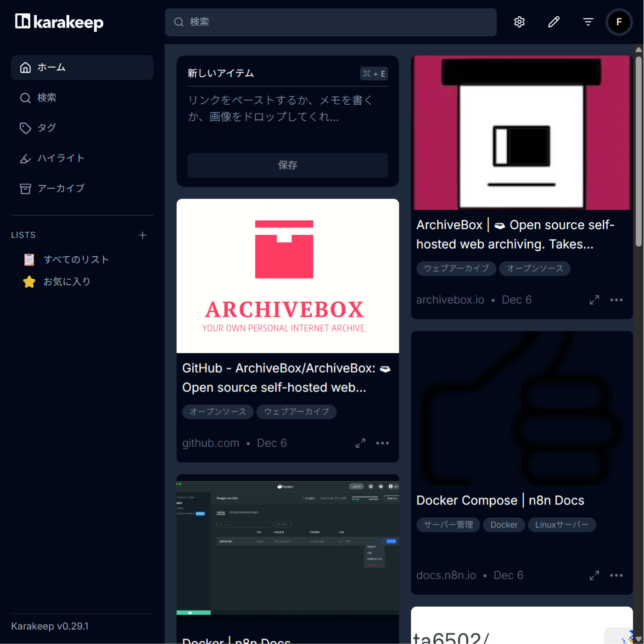Viewport: 644px width, 644px height.
Task: Click the search bar field
Action: pos(330,22)
